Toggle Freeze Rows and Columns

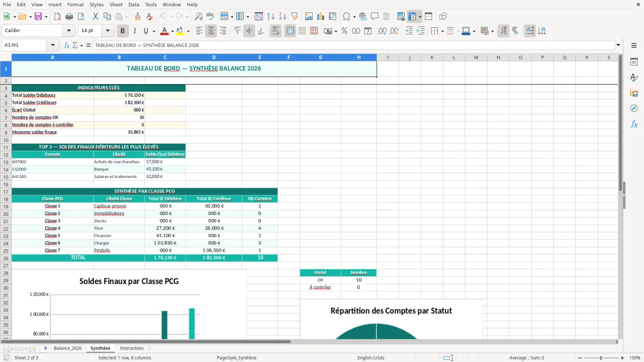pyautogui.click(x=412, y=17)
